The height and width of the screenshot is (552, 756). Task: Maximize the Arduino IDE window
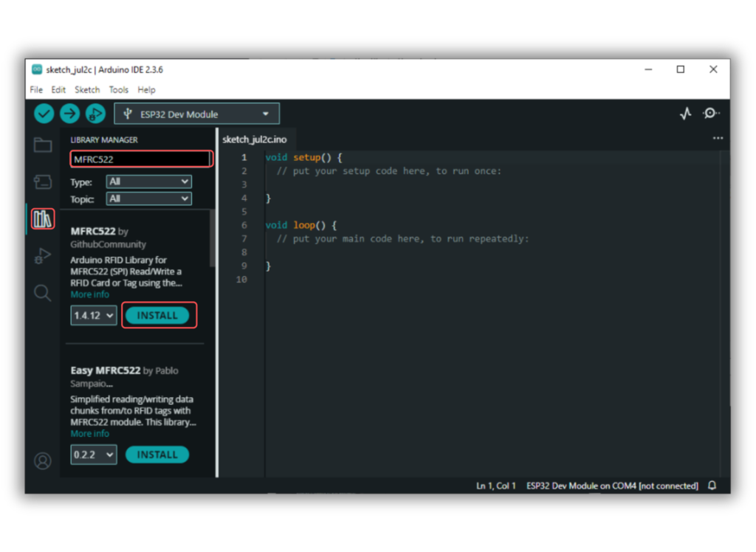click(x=680, y=69)
